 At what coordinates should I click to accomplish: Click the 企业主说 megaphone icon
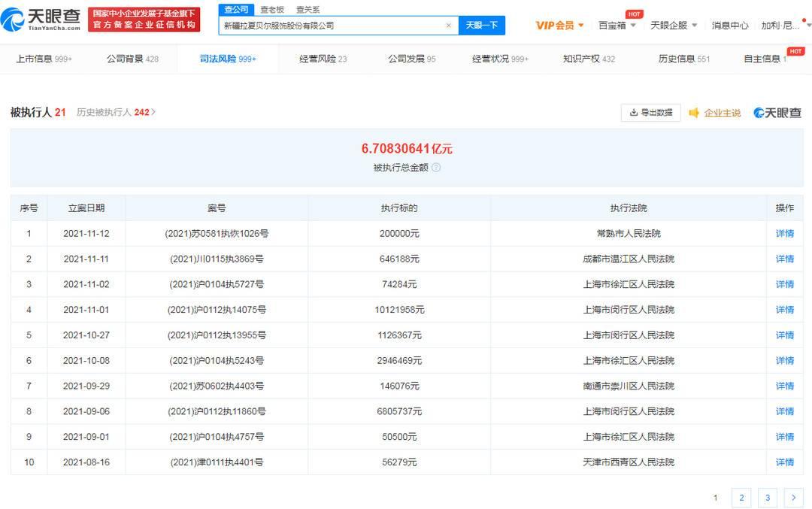(694, 112)
